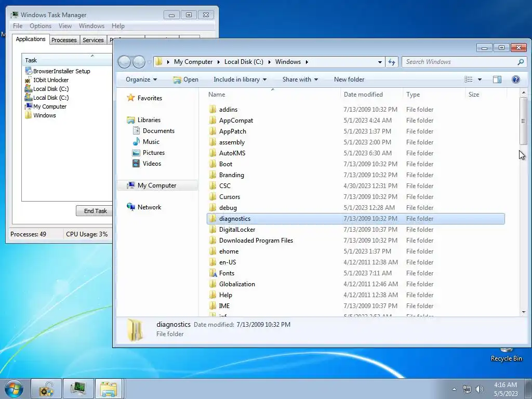Select the assembly folder row
The width and height of the screenshot is (532, 399).
pyautogui.click(x=355, y=142)
